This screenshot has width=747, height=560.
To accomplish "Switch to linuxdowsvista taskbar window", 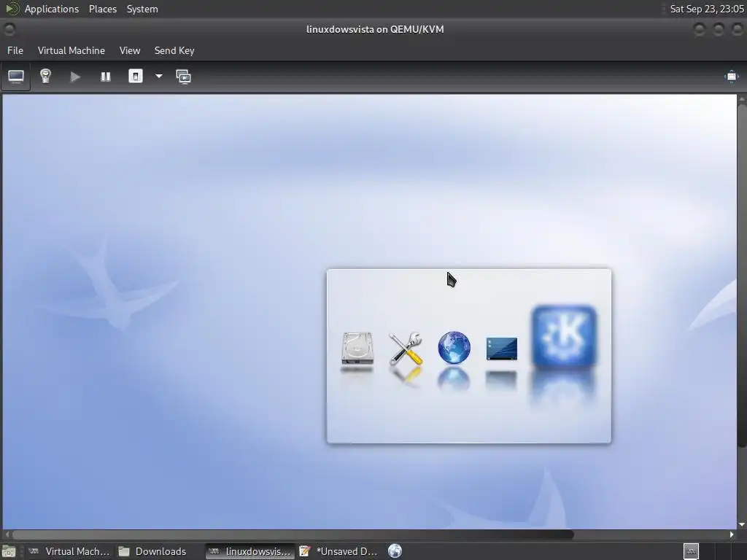I will [x=250, y=551].
